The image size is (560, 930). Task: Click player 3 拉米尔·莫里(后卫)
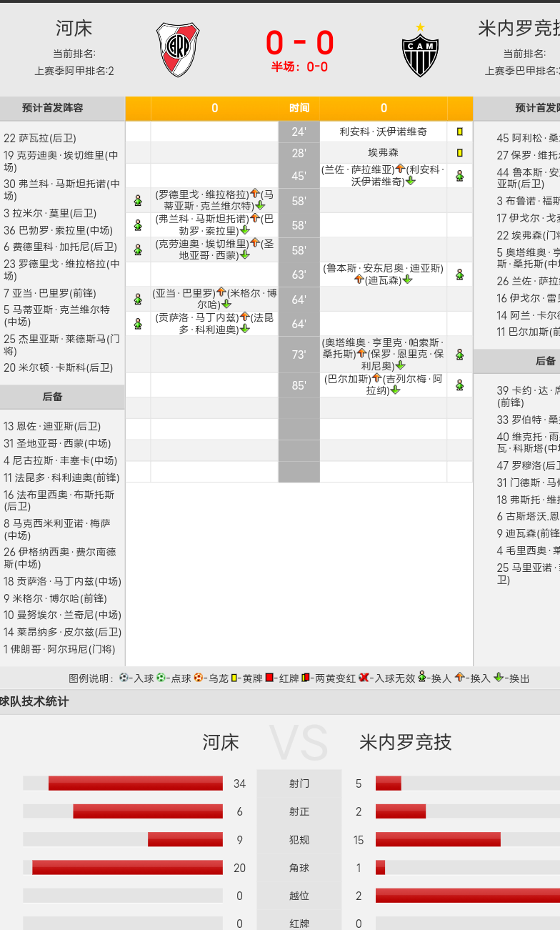click(x=50, y=213)
